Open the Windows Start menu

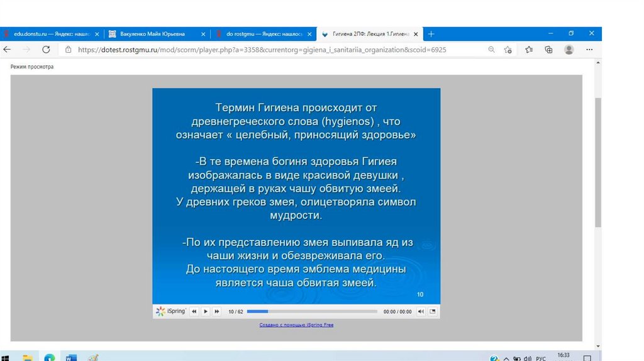(5, 358)
